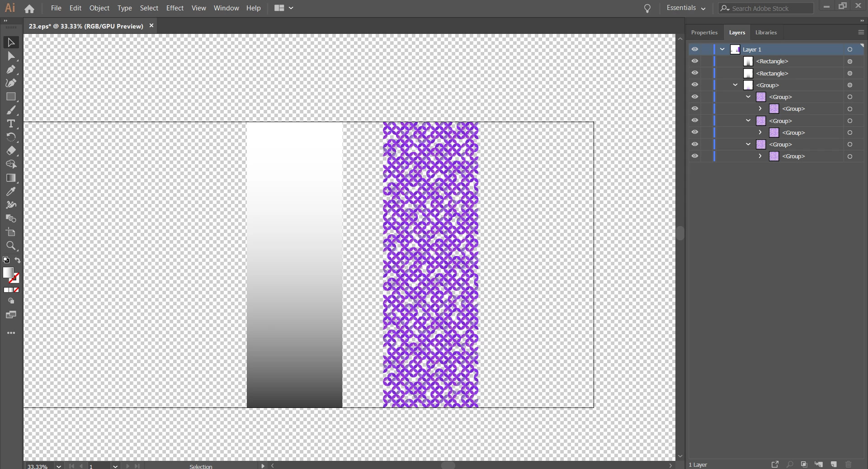Select the 23.eps document tab
868x469 pixels.
(86, 26)
